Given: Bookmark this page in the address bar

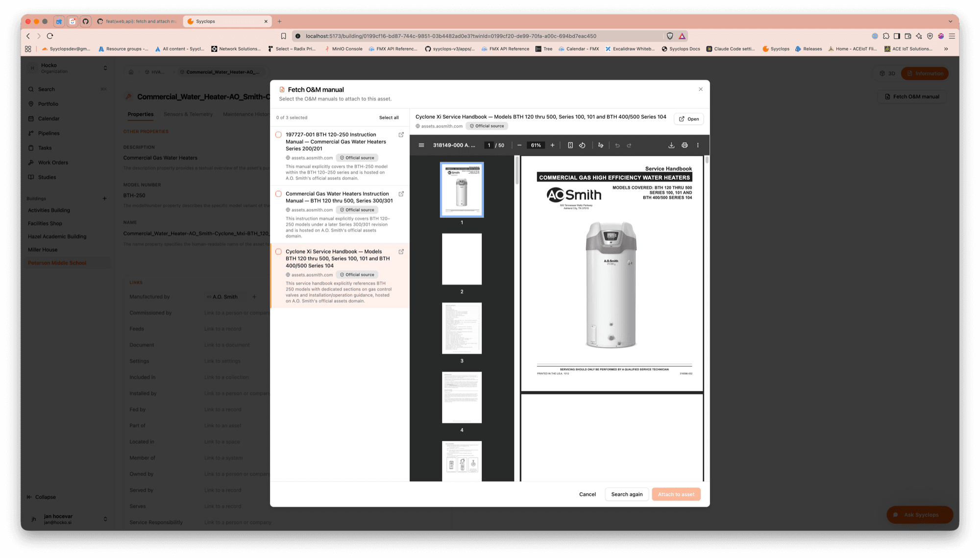Looking at the screenshot, I should (x=283, y=36).
